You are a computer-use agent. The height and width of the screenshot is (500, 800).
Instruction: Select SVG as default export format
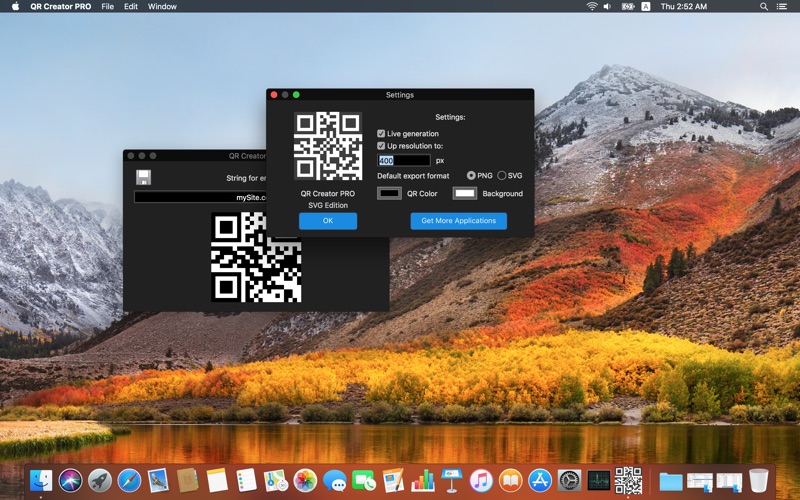502,176
